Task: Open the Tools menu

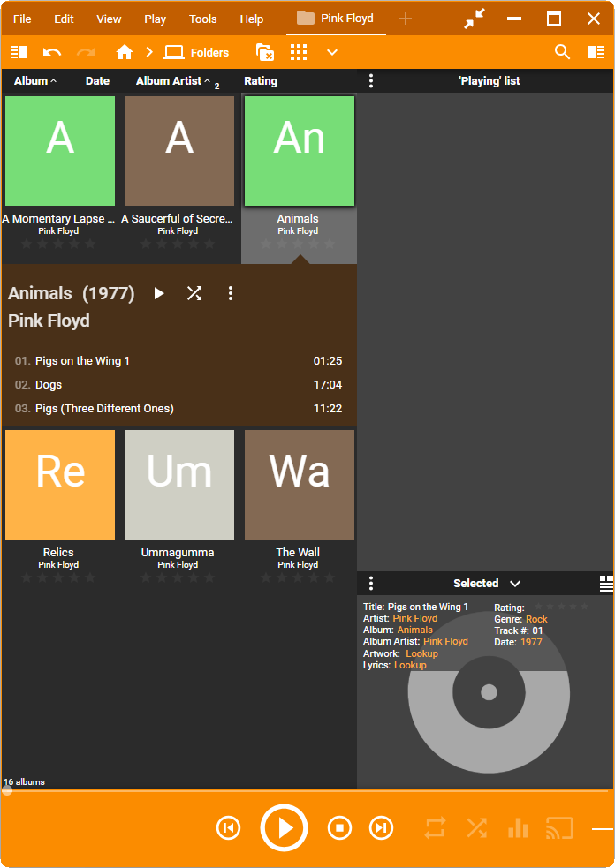Action: coord(202,19)
